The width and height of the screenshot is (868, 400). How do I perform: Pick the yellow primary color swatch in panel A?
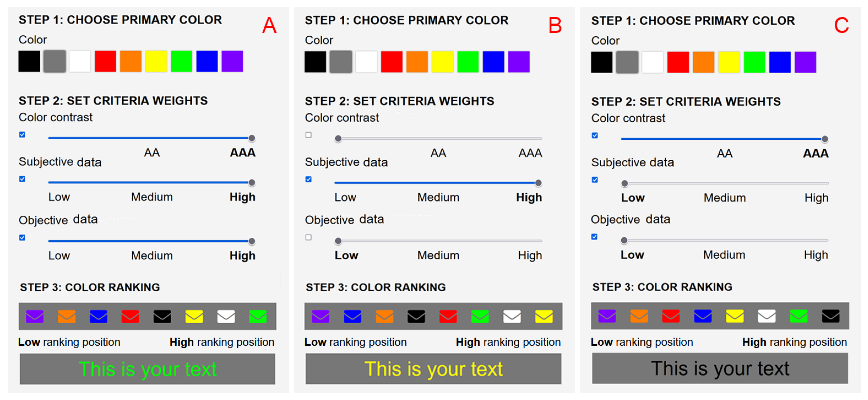pyautogui.click(x=156, y=61)
